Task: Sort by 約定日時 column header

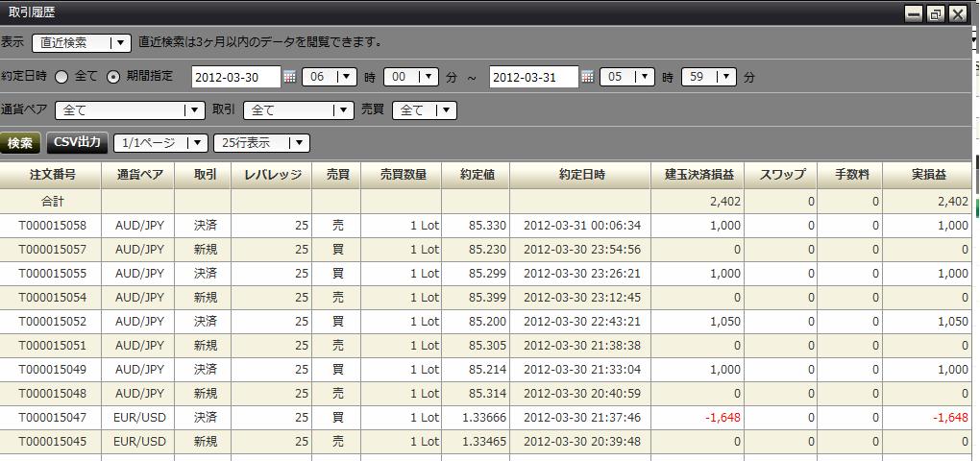Action: click(580, 175)
